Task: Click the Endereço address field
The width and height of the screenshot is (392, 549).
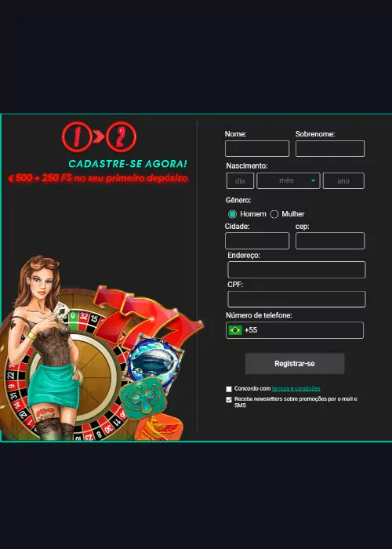Action: pos(296,270)
